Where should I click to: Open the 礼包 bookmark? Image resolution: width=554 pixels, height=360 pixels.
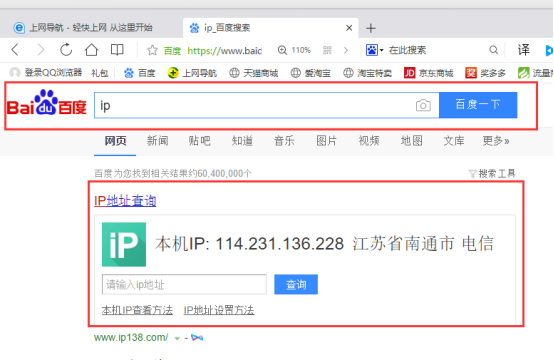pos(99,73)
